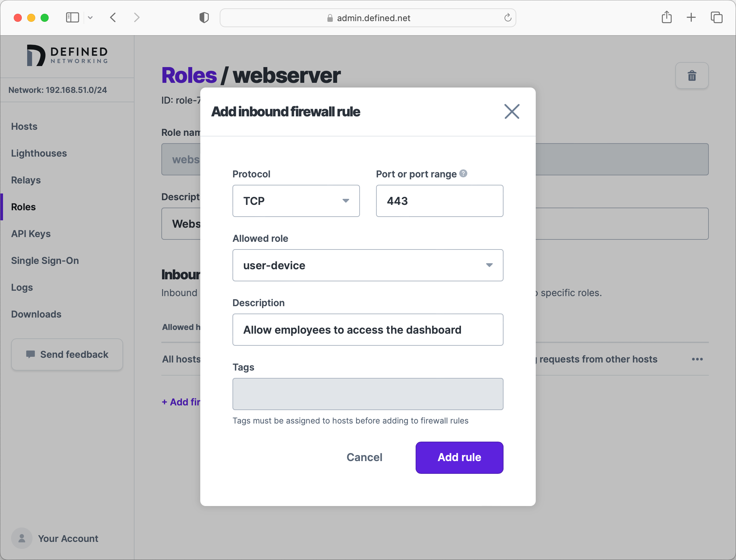
Task: Expand the chevron next to the sidebar button
Action: coord(90,17)
